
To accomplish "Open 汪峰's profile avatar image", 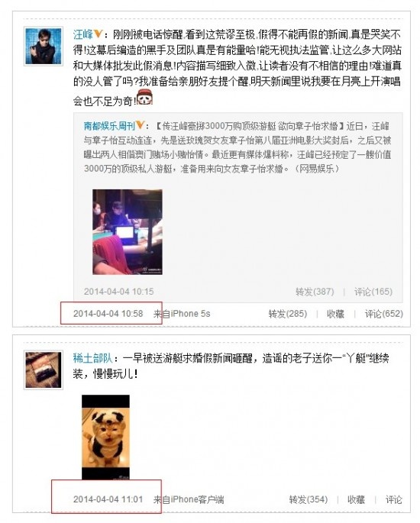I will 44,46.
